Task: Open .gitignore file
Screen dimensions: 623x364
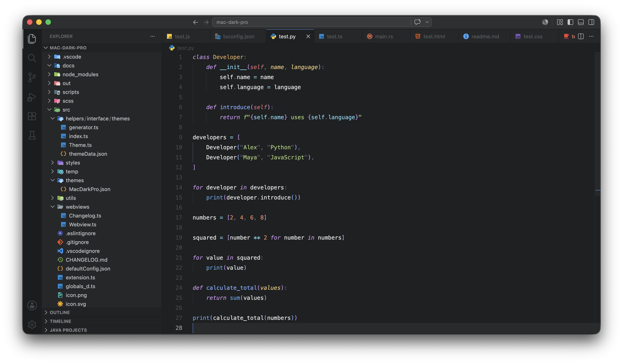Action: click(102, 242)
